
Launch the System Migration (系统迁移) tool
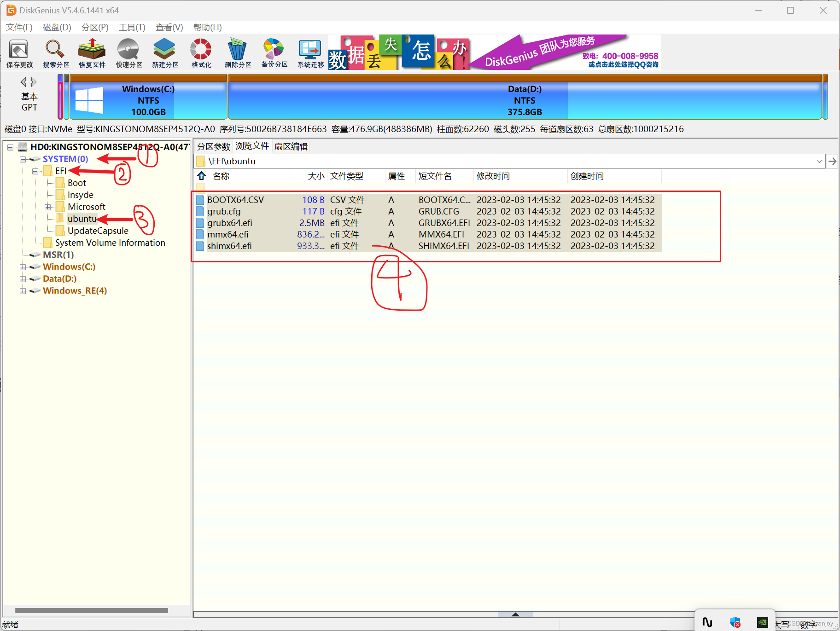coord(310,53)
